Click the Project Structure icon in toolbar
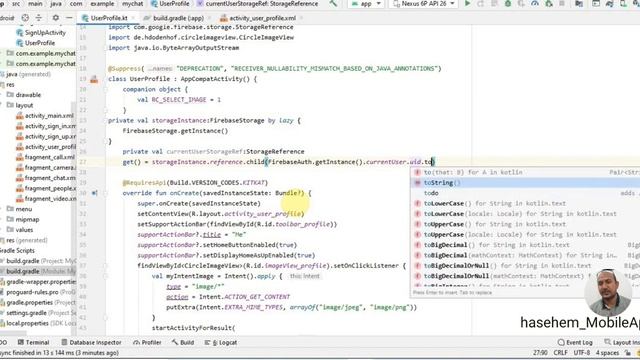Viewport: 640px width, 360px height. coord(579,4)
